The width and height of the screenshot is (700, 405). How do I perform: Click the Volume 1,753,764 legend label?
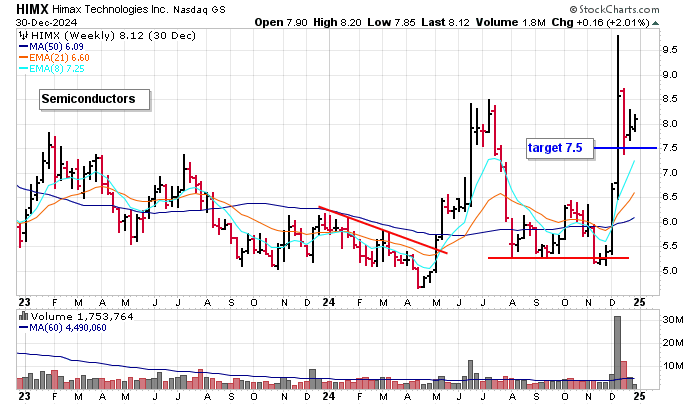click(82, 317)
